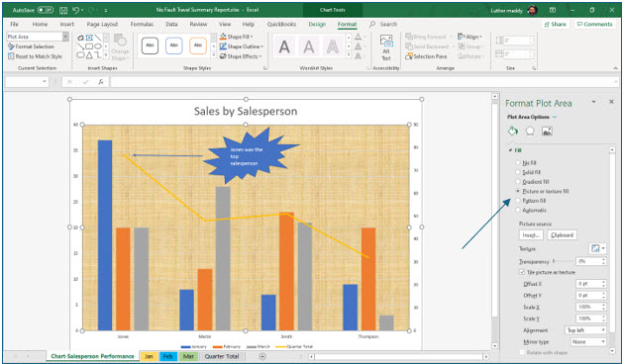Close the Format Plot Area pane

[611, 102]
